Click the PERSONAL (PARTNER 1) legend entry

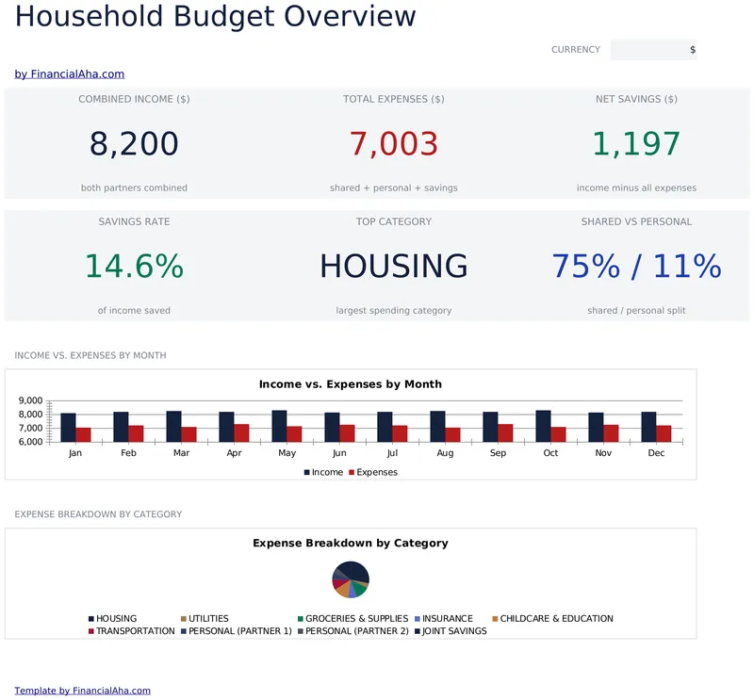[237, 631]
